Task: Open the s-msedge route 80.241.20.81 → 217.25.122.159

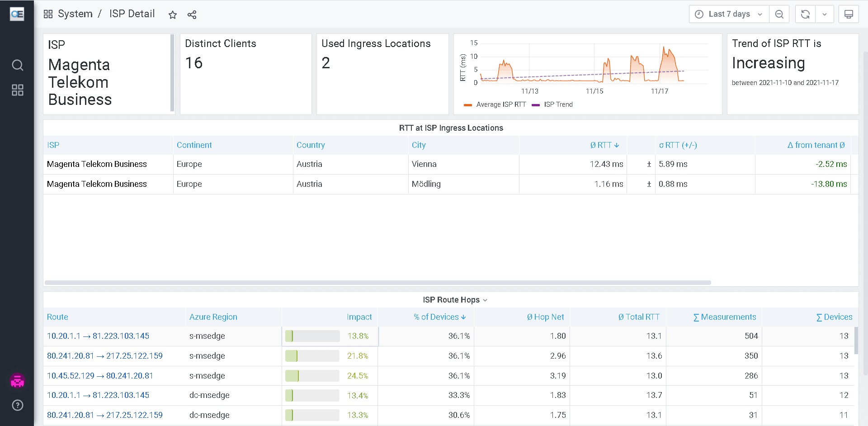Action: (x=105, y=356)
